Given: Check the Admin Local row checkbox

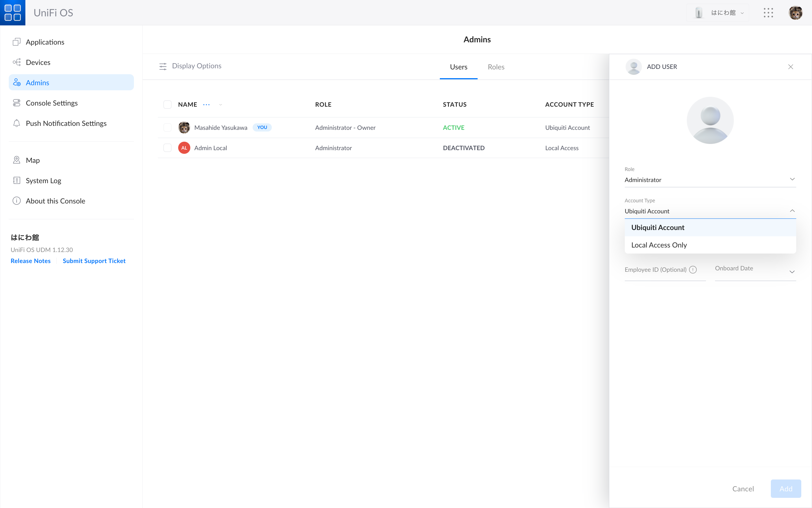Looking at the screenshot, I should pos(167,148).
